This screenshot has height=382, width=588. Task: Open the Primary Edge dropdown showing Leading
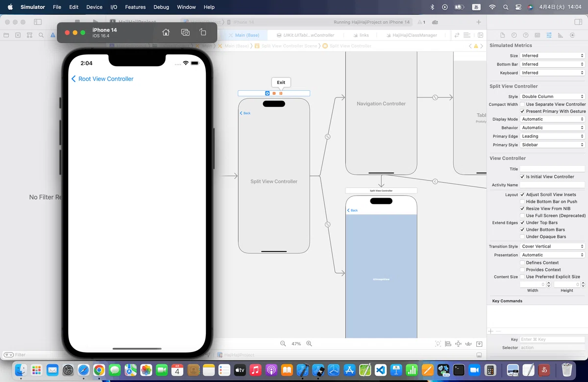[x=552, y=136]
